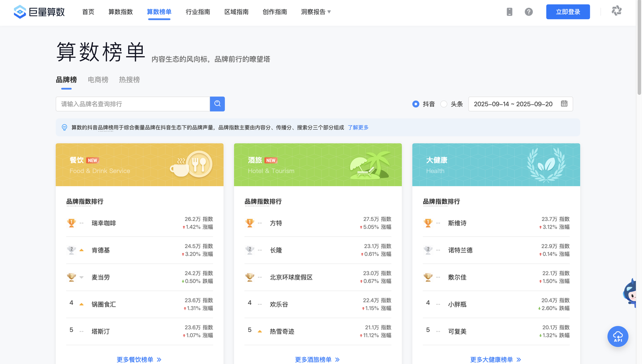Click the 立即登录 button
This screenshot has height=364, width=642.
click(x=568, y=12)
